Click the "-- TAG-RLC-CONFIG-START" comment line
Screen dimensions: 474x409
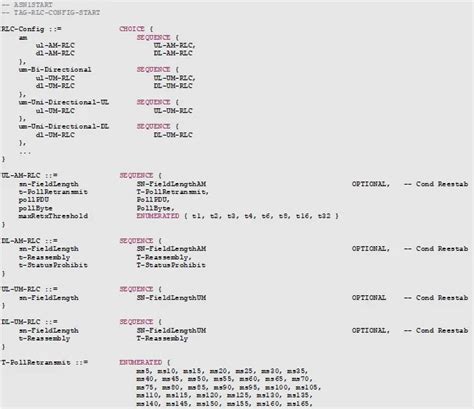point(51,13)
